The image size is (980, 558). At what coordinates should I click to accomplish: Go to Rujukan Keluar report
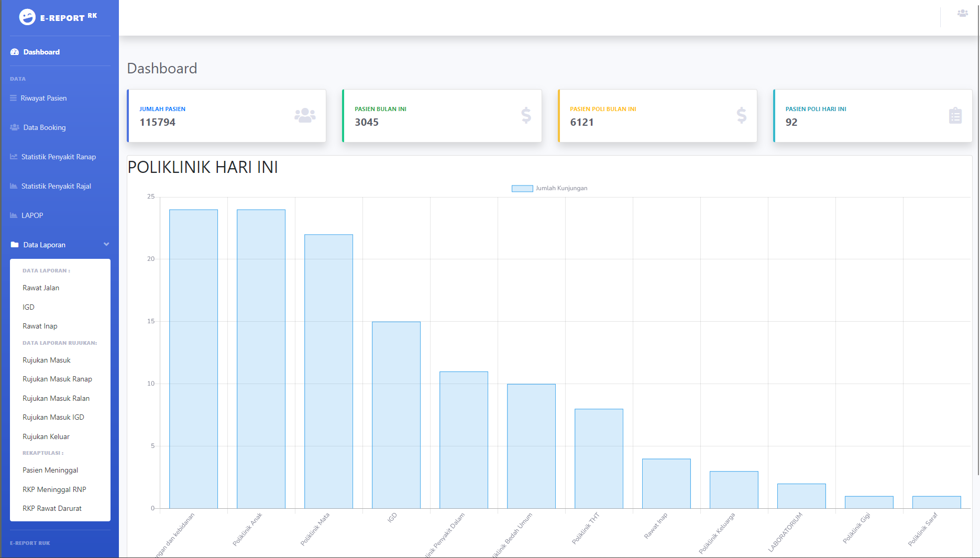click(46, 436)
